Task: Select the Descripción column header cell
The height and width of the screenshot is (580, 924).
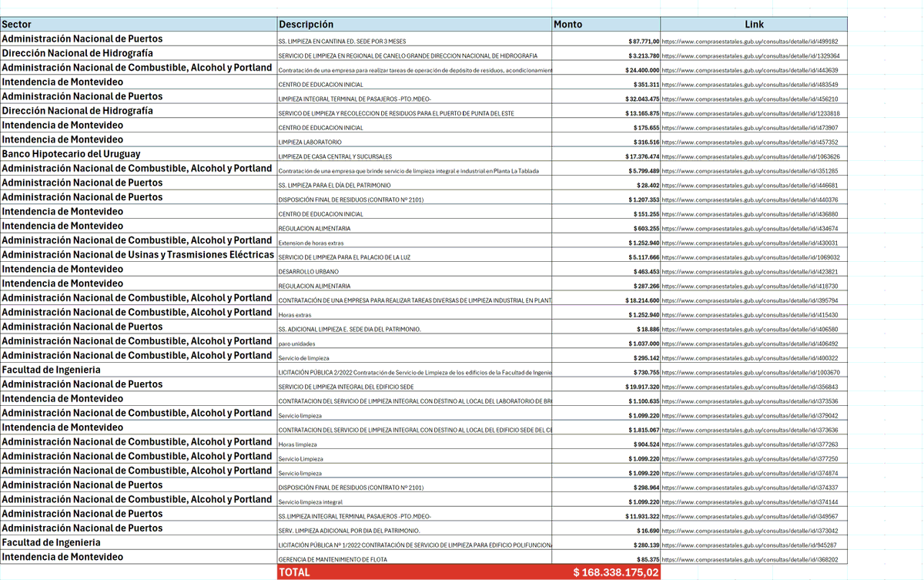Action: tap(415, 25)
